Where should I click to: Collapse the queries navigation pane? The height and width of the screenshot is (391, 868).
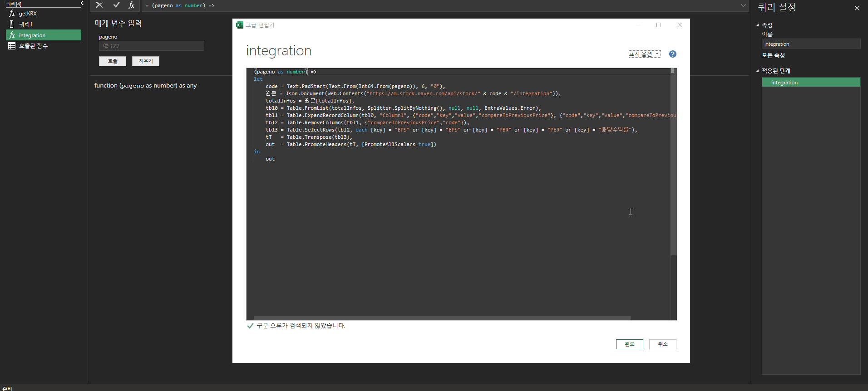pos(82,3)
